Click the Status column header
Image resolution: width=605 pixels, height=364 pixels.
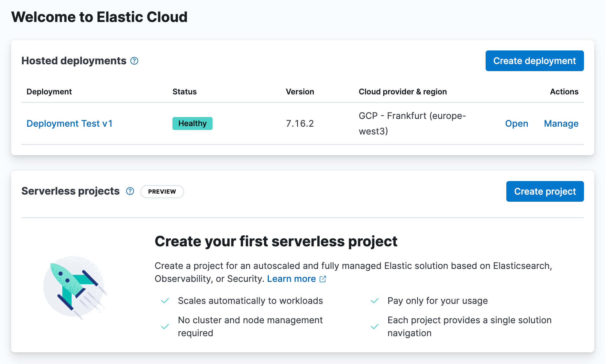185,92
